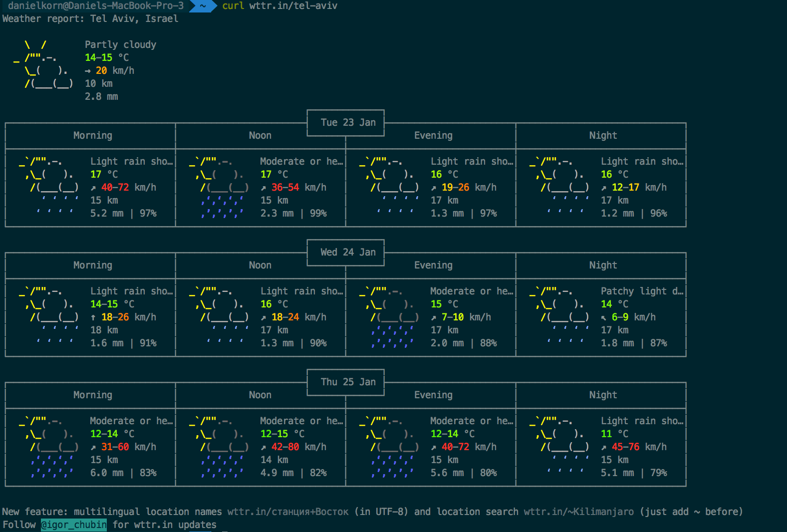787x532 pixels.
Task: Click the Wed 24 Jan date header
Action: point(348,252)
